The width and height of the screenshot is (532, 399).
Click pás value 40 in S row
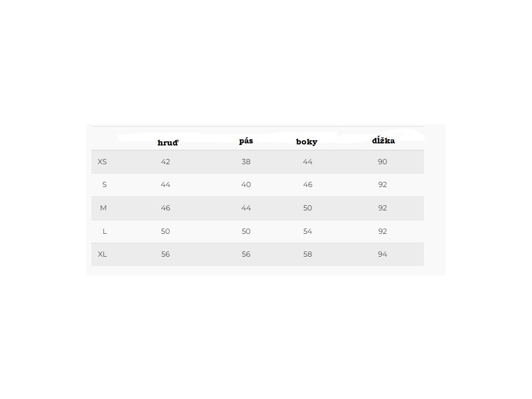(x=246, y=184)
